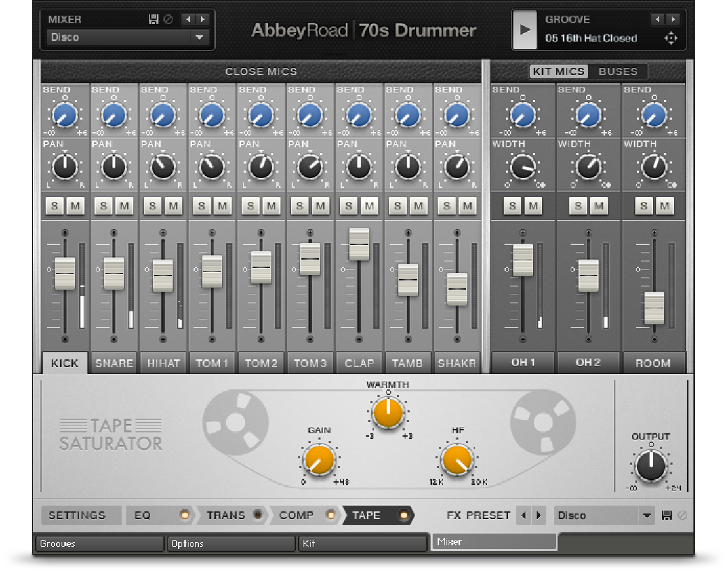728x577 pixels.
Task: Select the COMP effect section
Action: (296, 515)
